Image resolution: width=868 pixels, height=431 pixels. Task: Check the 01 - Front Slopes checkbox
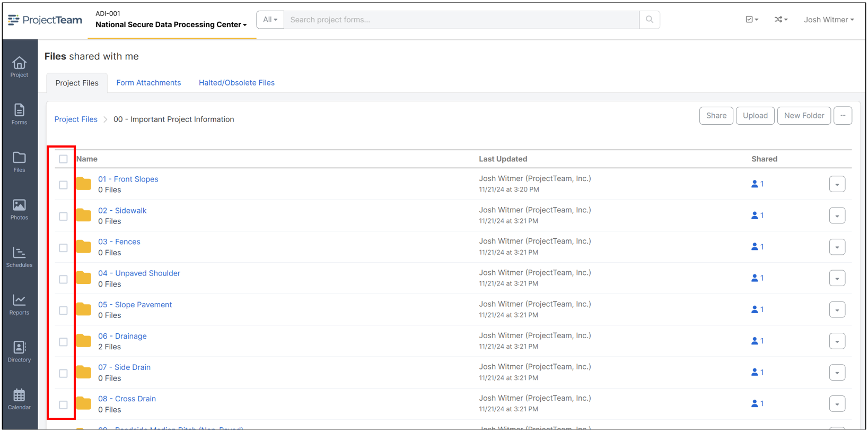pyautogui.click(x=63, y=185)
